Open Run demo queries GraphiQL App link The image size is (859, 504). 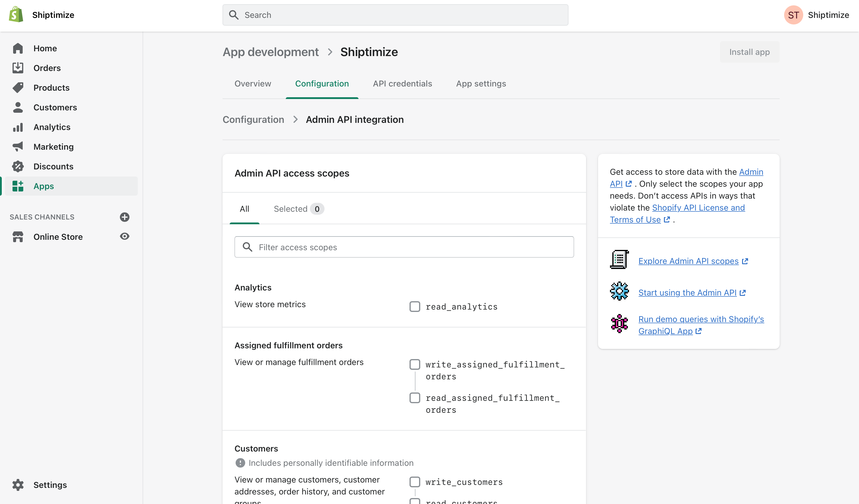[x=701, y=319]
